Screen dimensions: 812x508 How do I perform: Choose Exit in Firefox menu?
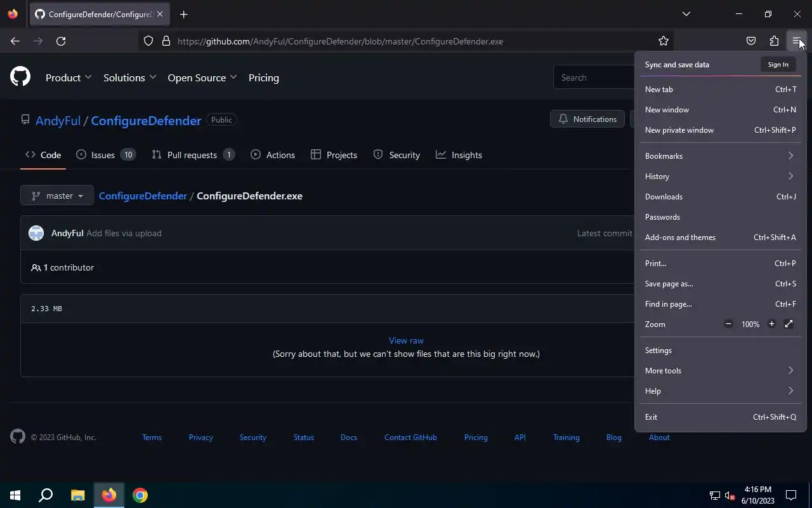720,417
